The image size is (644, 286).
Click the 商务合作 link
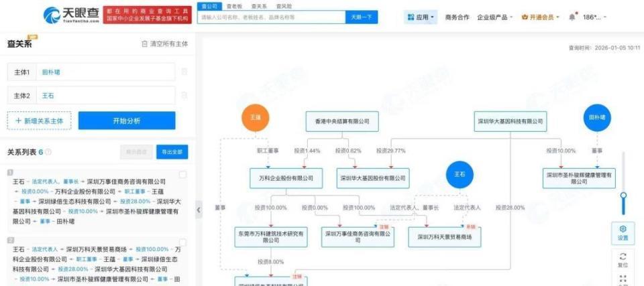pyautogui.click(x=457, y=17)
